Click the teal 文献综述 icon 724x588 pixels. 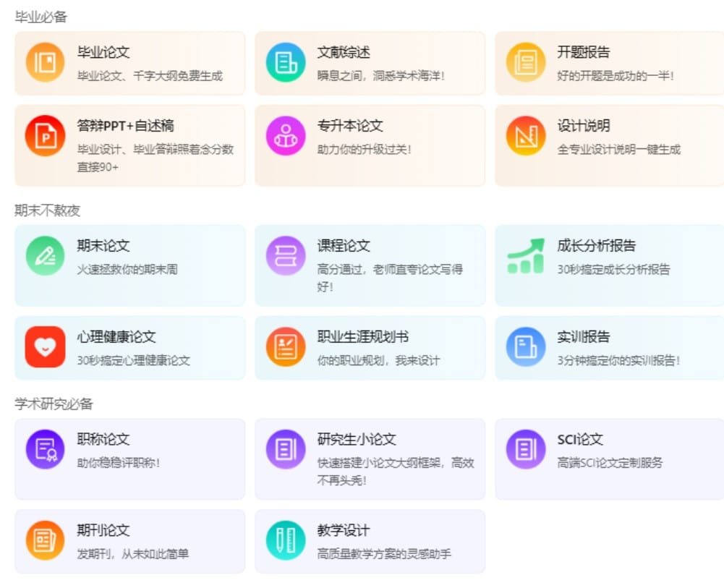point(286,62)
